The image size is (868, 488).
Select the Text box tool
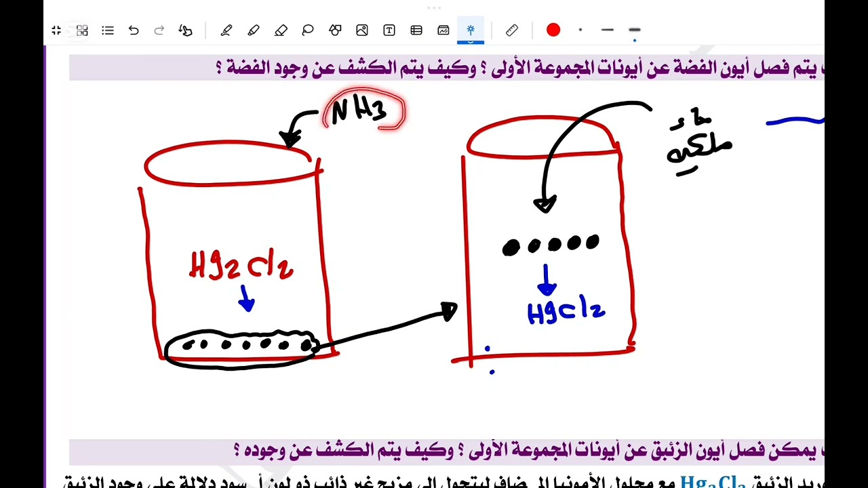click(x=389, y=30)
